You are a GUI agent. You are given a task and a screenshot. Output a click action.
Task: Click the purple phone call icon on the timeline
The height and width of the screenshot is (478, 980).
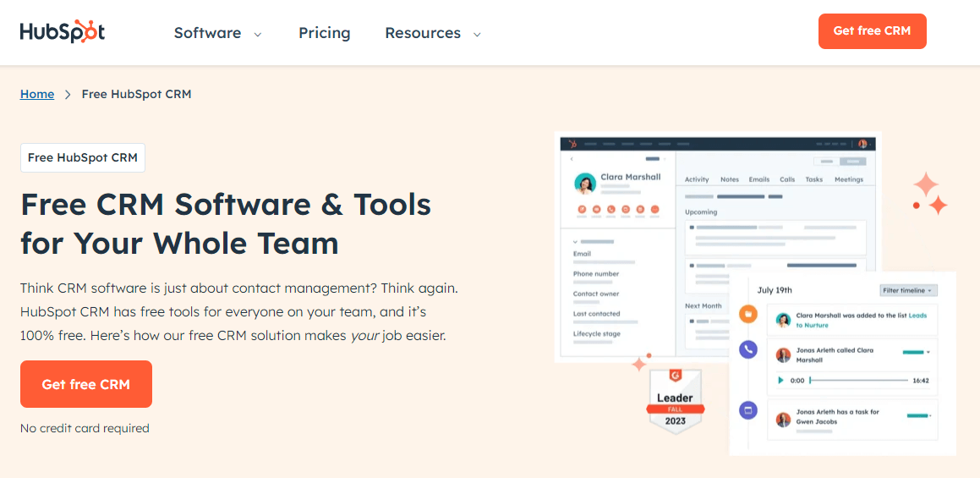(x=748, y=349)
